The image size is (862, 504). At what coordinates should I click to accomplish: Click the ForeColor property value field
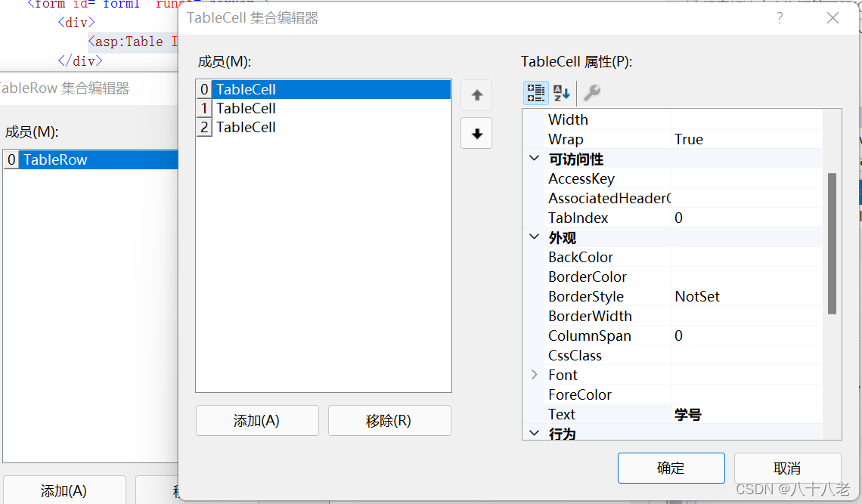pyautogui.click(x=747, y=394)
